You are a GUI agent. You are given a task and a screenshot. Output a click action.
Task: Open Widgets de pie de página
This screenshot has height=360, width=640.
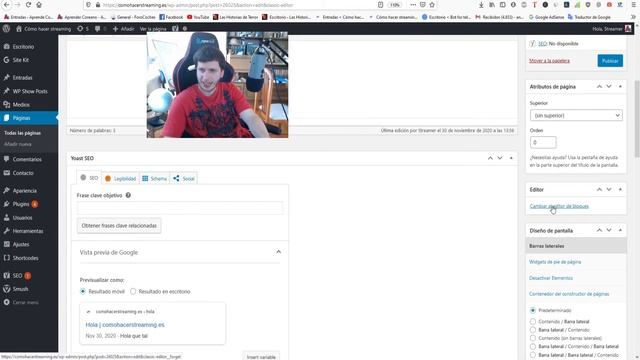pos(555,262)
